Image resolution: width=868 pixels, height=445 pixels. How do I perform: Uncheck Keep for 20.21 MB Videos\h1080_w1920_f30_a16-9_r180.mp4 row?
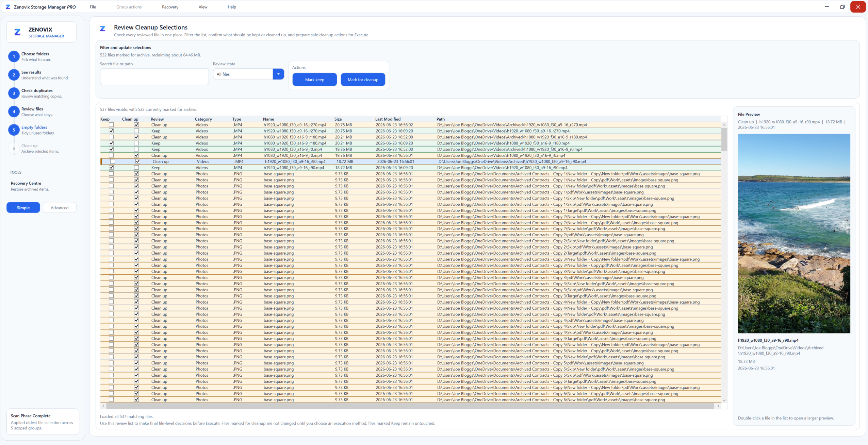(111, 143)
